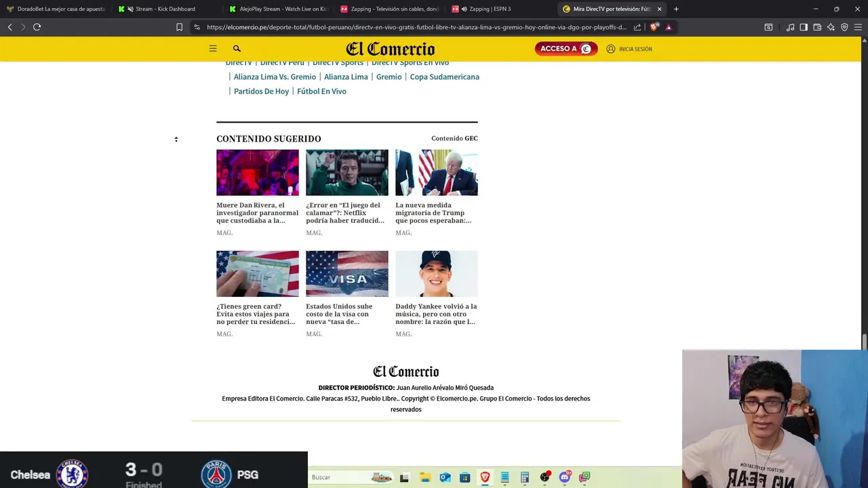Open the Brave VPN shield icon
Viewport: 868px width, 488px height.
point(844,27)
